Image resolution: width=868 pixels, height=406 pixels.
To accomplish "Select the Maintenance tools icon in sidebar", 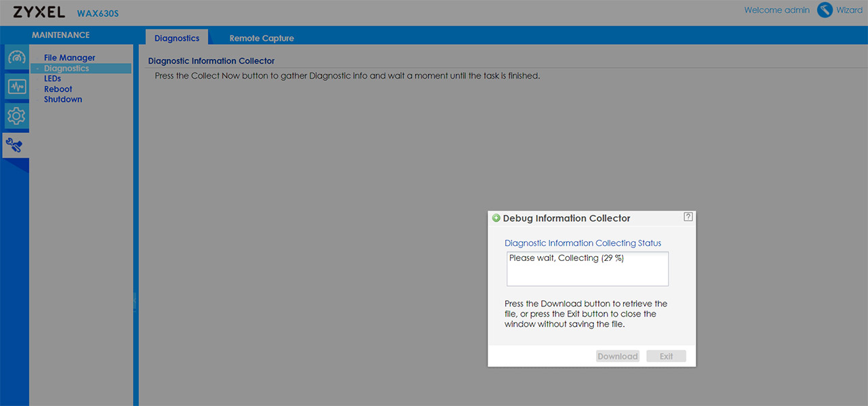I will [x=15, y=144].
